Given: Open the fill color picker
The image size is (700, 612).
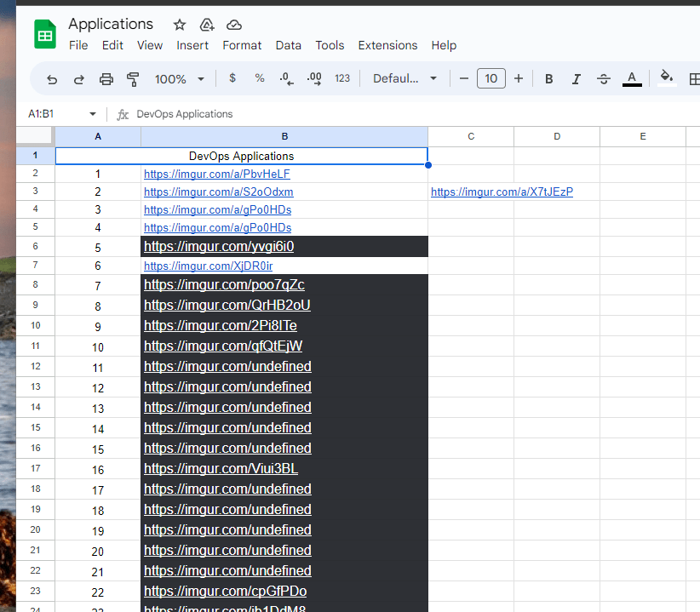Looking at the screenshot, I should pos(667,78).
